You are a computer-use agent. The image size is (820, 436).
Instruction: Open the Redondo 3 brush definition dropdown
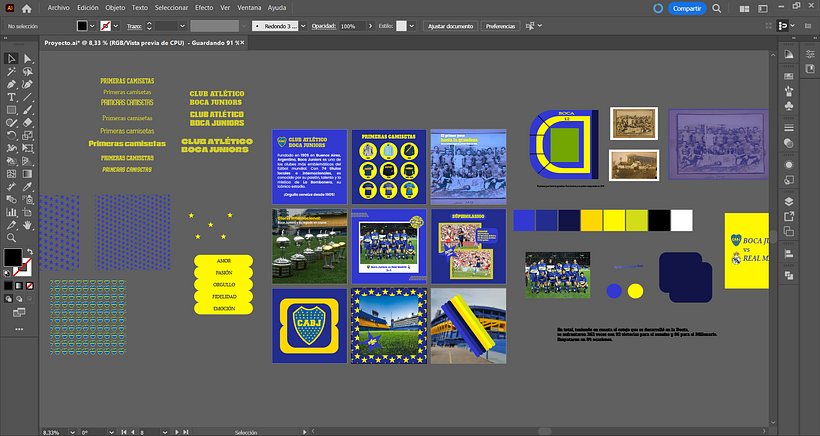(303, 26)
